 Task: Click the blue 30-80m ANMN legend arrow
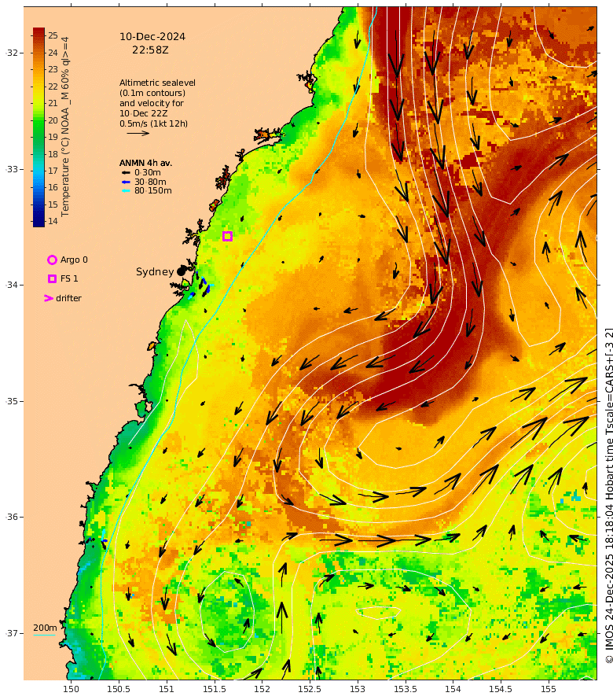click(127, 182)
